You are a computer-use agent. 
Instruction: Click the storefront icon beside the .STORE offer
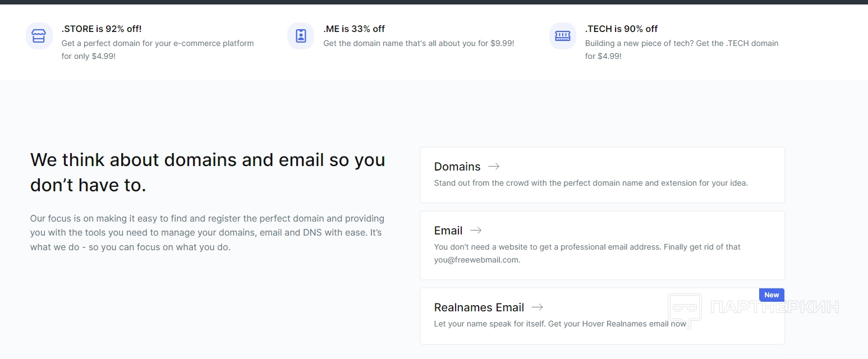tap(39, 36)
